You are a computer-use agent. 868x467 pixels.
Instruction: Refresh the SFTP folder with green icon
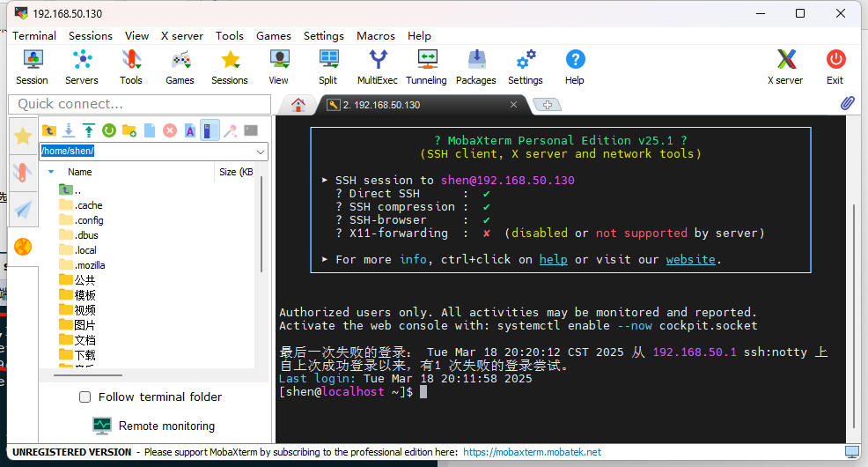109,130
